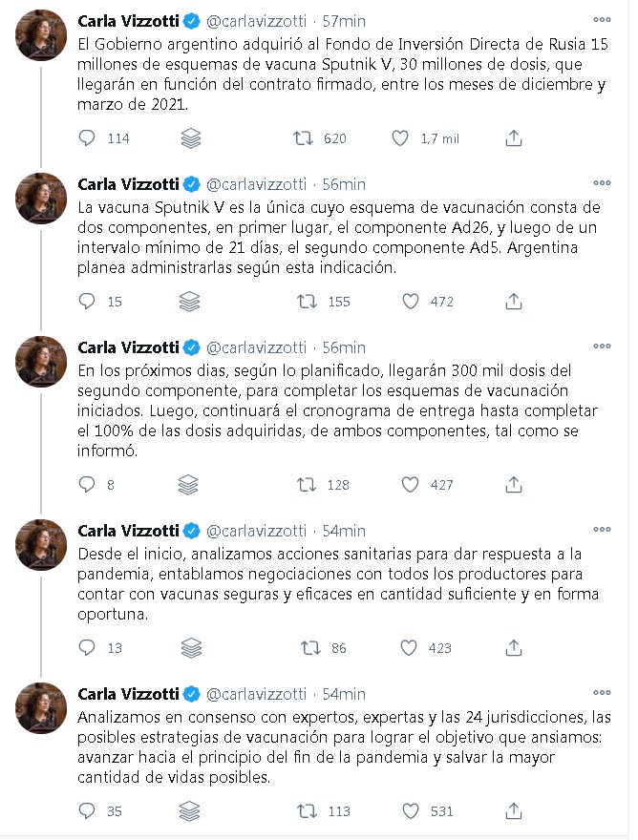Open more options on the first tweet
Image resolution: width=638 pixels, height=840 pixels.
pyautogui.click(x=602, y=19)
